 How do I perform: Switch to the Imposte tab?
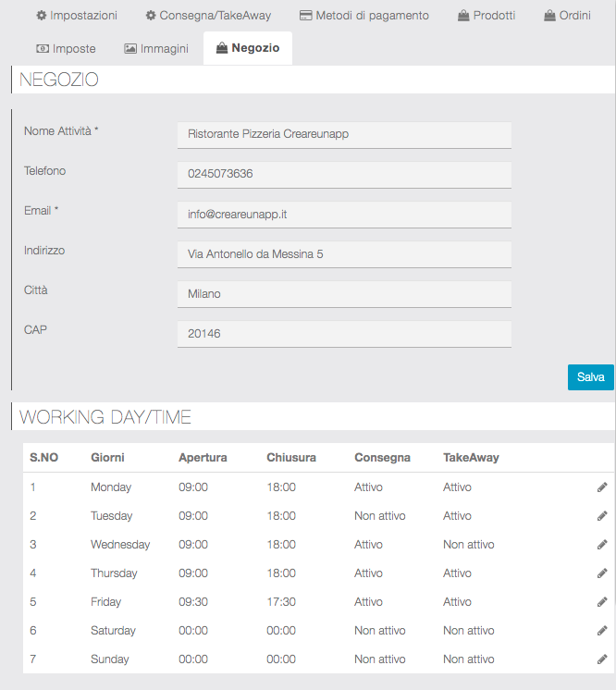(66, 48)
